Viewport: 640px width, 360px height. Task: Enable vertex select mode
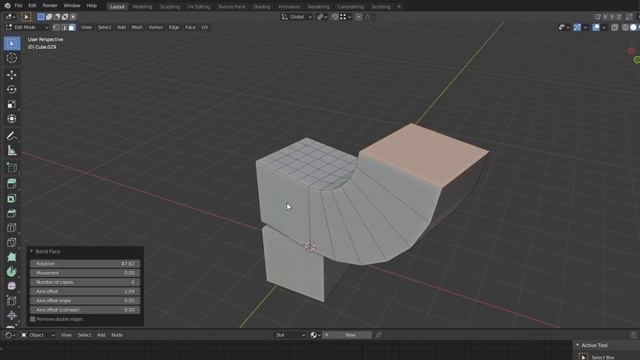pyautogui.click(x=56, y=27)
